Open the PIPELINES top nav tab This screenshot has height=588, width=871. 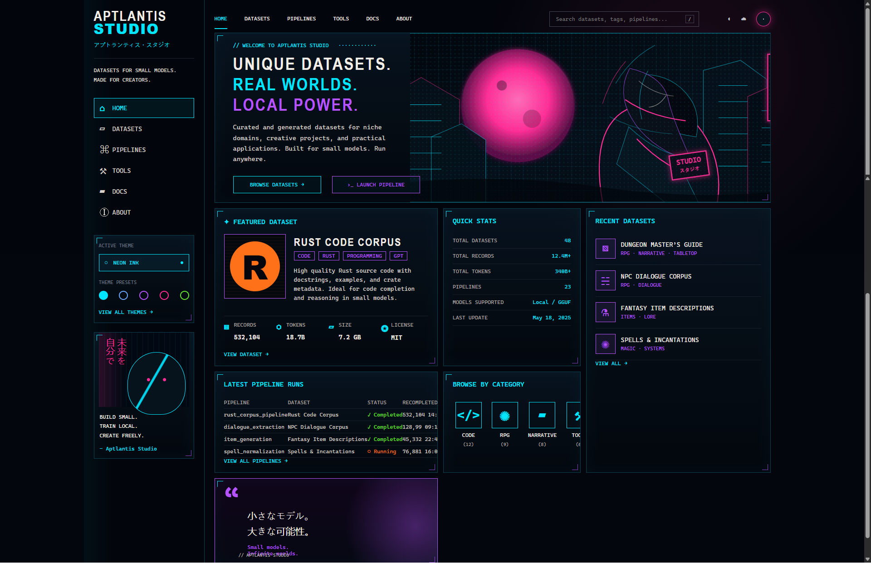302,19
